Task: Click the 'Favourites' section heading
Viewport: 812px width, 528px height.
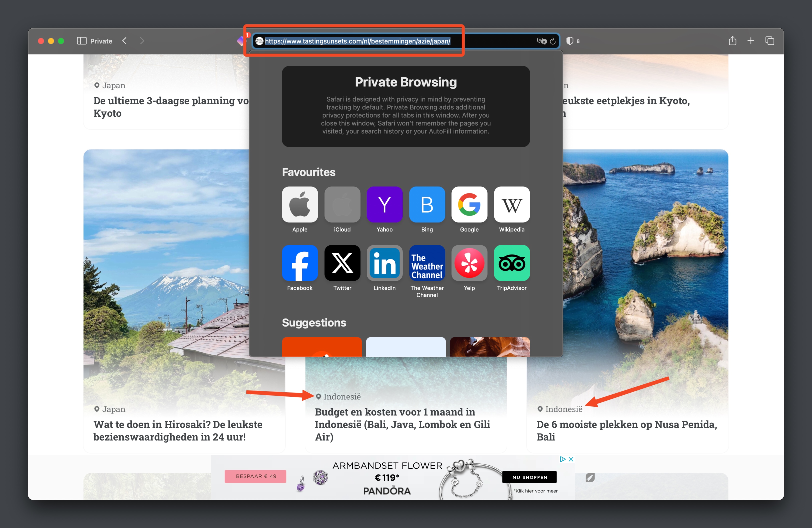Action: pos(308,172)
